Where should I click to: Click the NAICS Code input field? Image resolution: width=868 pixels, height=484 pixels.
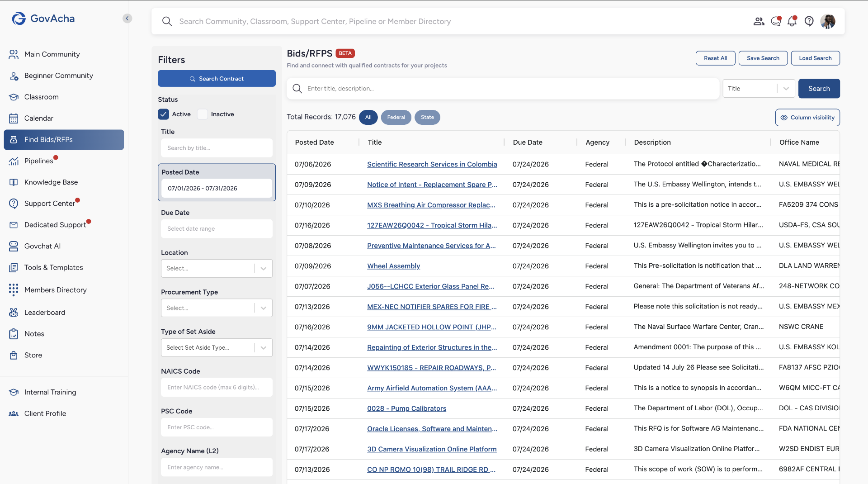click(x=217, y=388)
